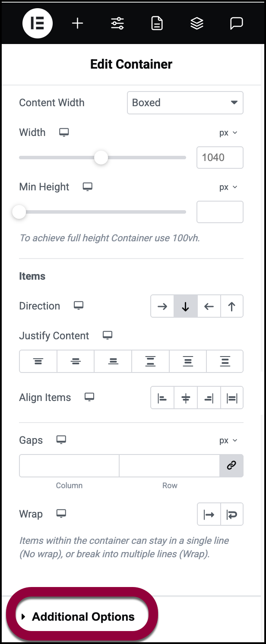Click the Width slider handle
Viewport: 266px width, 644px height.
click(x=101, y=158)
